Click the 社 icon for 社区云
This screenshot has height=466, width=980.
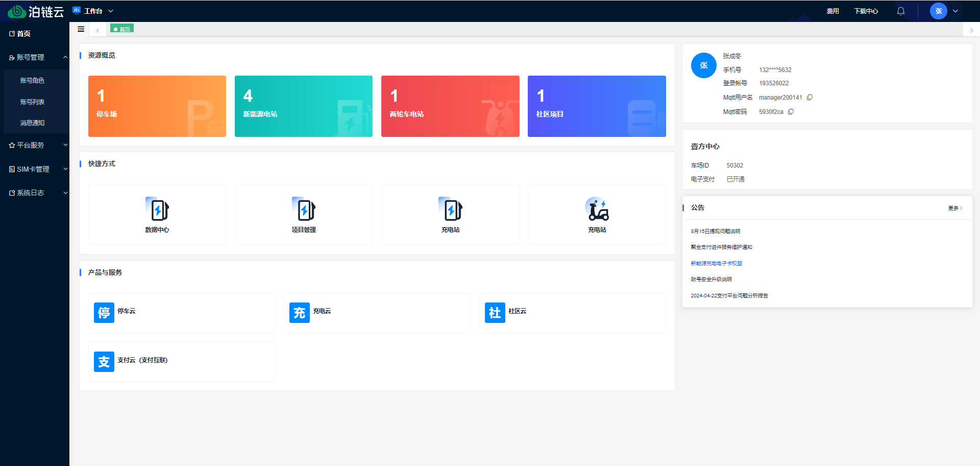coord(495,313)
